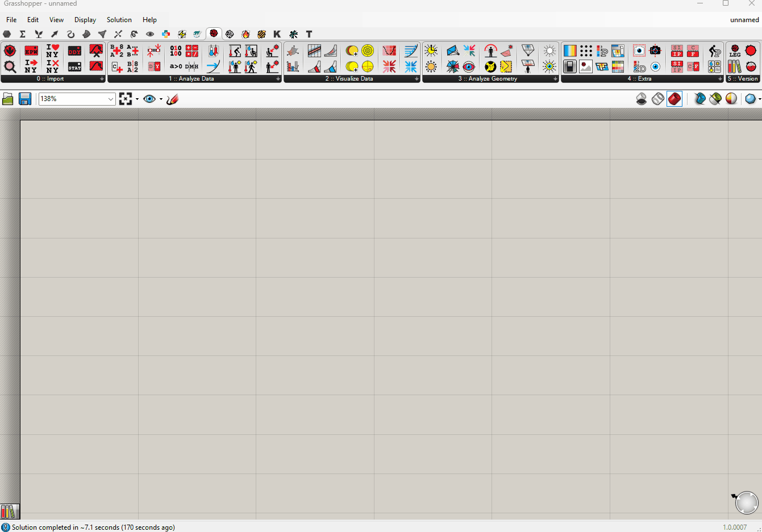Enable shaded preview with the red cylinder toggle

point(674,99)
